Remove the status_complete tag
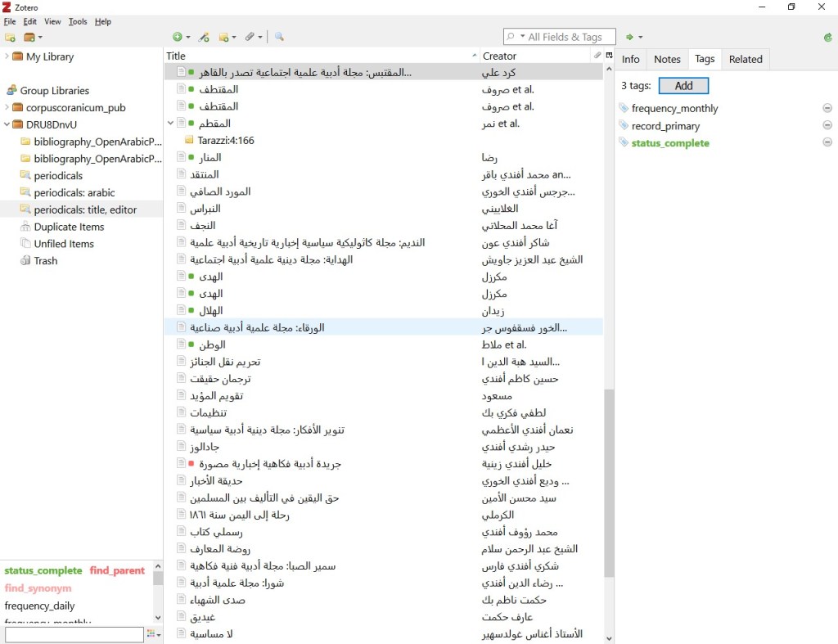The width and height of the screenshot is (838, 644). pos(827,142)
